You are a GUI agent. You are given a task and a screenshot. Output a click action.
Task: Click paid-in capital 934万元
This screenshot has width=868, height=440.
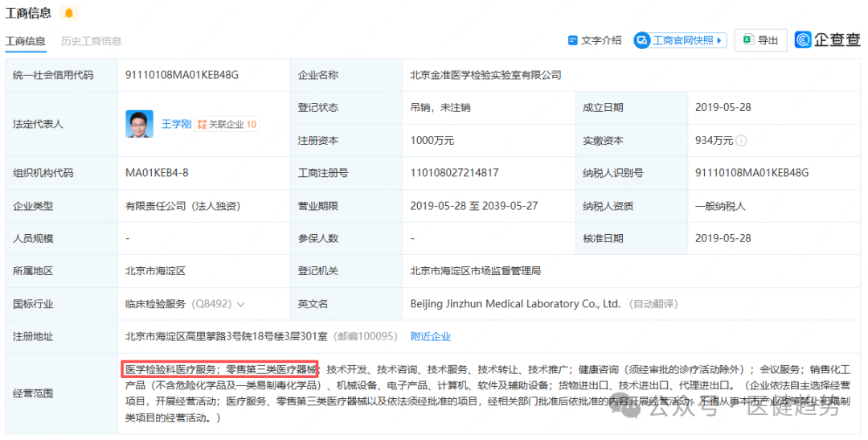(x=714, y=141)
